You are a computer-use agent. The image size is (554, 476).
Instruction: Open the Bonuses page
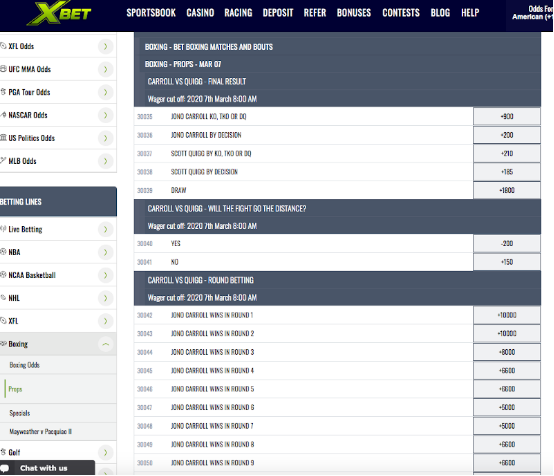pyautogui.click(x=354, y=13)
